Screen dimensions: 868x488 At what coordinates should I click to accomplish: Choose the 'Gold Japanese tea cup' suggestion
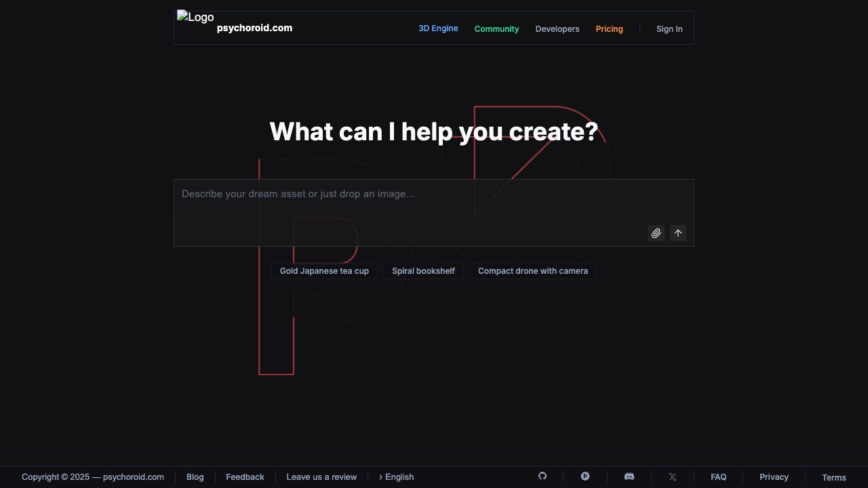pos(324,271)
